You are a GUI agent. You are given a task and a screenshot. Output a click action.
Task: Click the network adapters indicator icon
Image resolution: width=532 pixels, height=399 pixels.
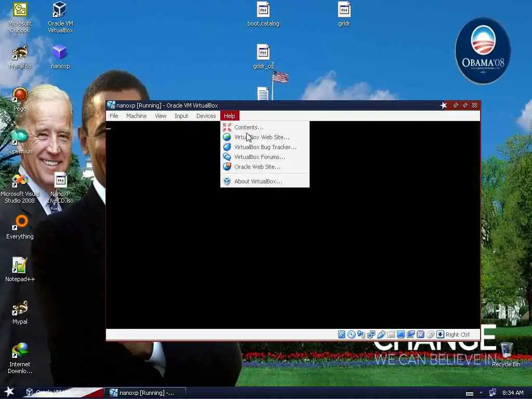(x=371, y=335)
